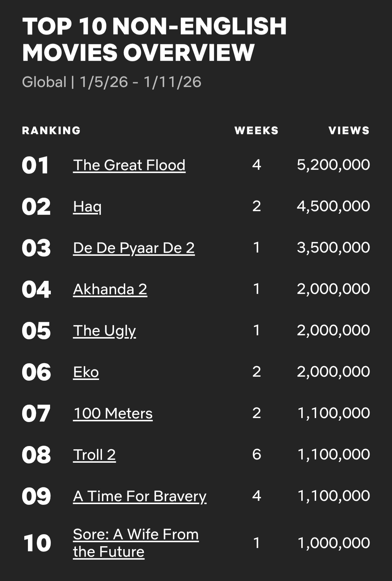392x581 pixels.
Task: Select The Ugly movie title
Action: (105, 331)
